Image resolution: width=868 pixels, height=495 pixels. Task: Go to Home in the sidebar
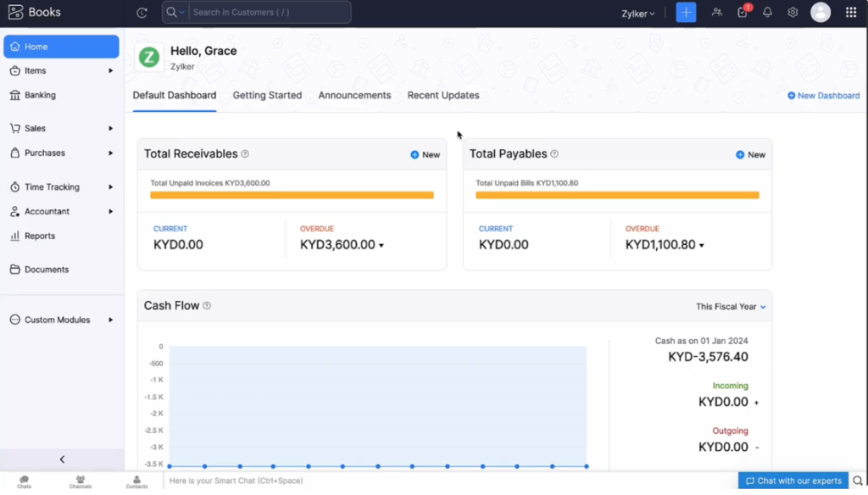[61, 47]
